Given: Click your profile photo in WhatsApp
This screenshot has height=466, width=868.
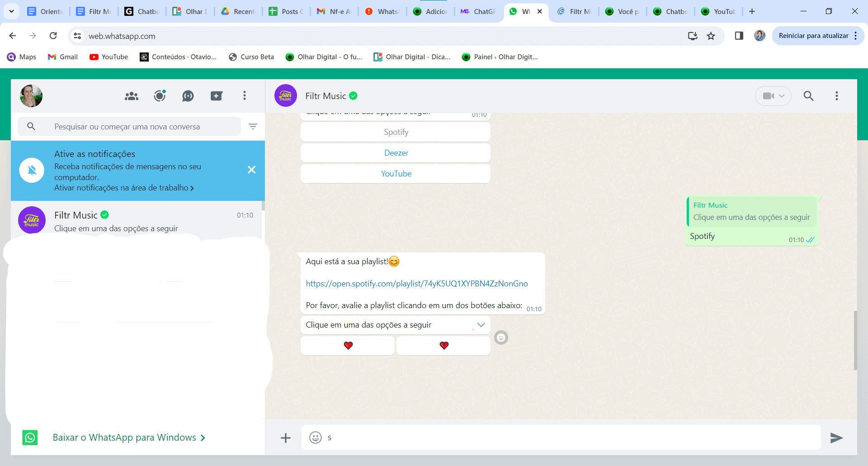Looking at the screenshot, I should click(31, 96).
